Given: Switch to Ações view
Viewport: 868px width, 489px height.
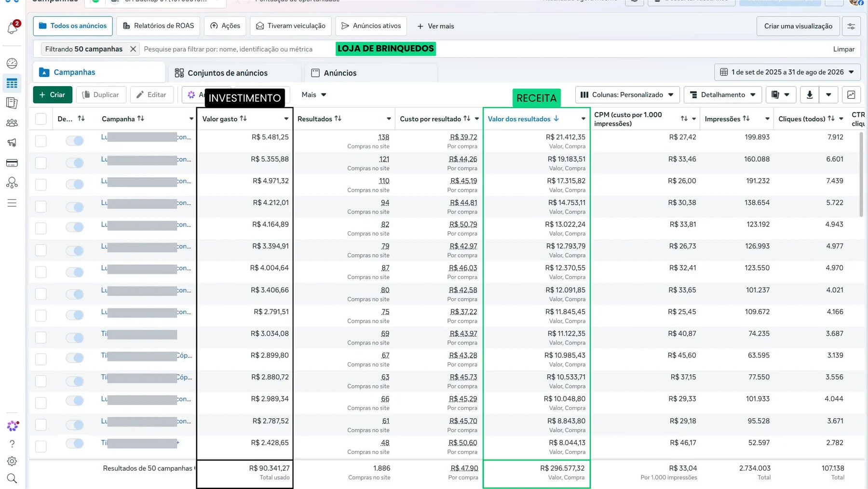Looking at the screenshot, I should 225,26.
